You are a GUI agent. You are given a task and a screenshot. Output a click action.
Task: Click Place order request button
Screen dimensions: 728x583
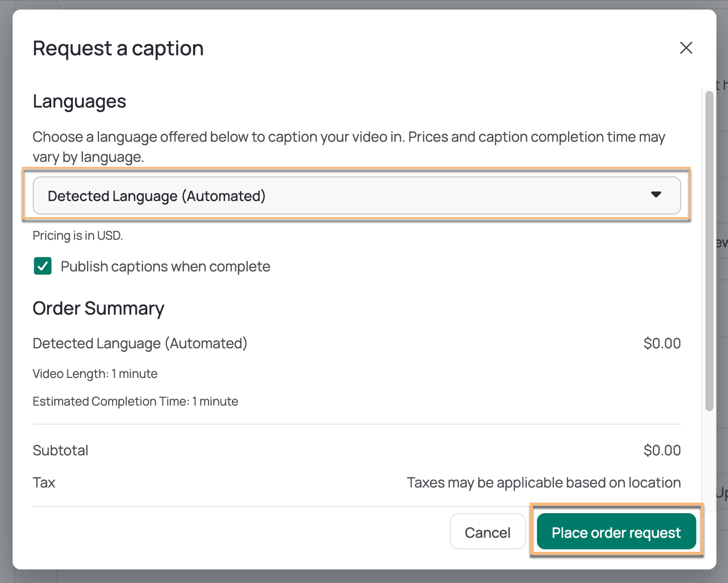tap(616, 531)
